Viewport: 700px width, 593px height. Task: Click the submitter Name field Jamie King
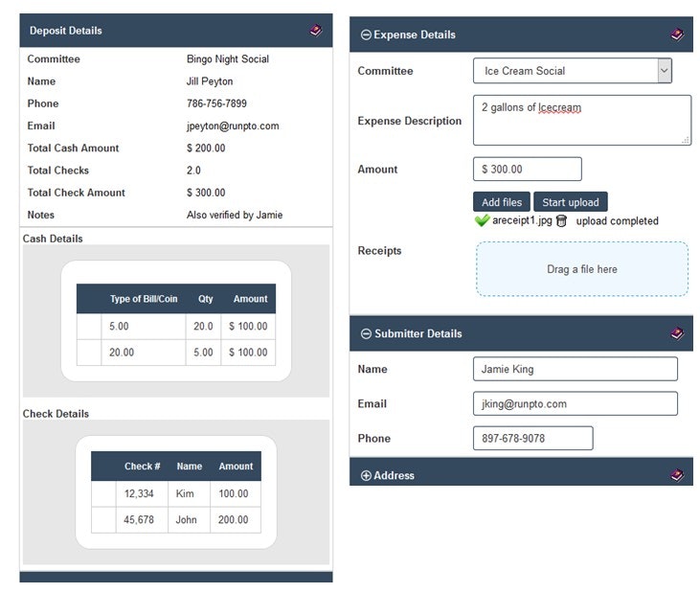point(575,369)
